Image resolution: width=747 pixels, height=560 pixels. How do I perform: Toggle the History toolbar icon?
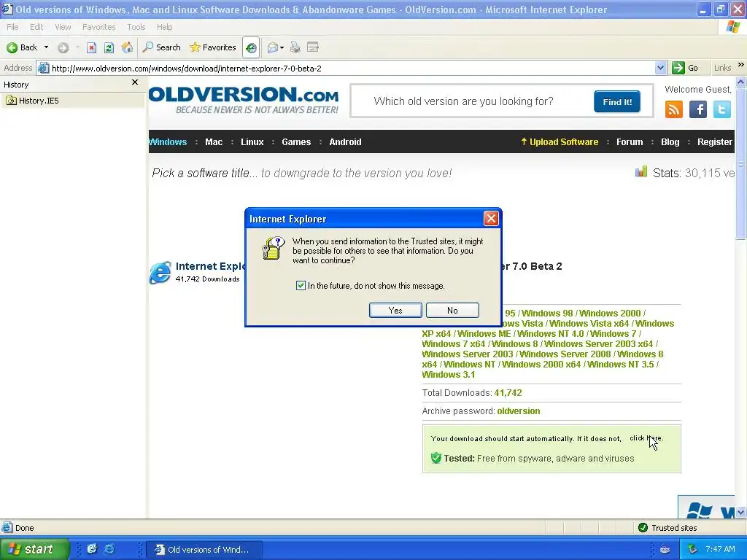pos(251,47)
